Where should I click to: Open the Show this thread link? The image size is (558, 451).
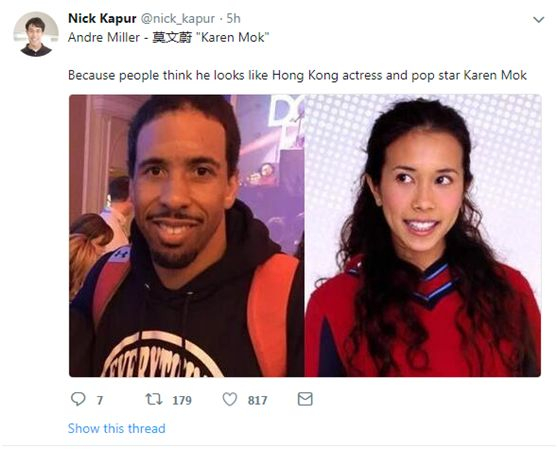[x=116, y=428]
